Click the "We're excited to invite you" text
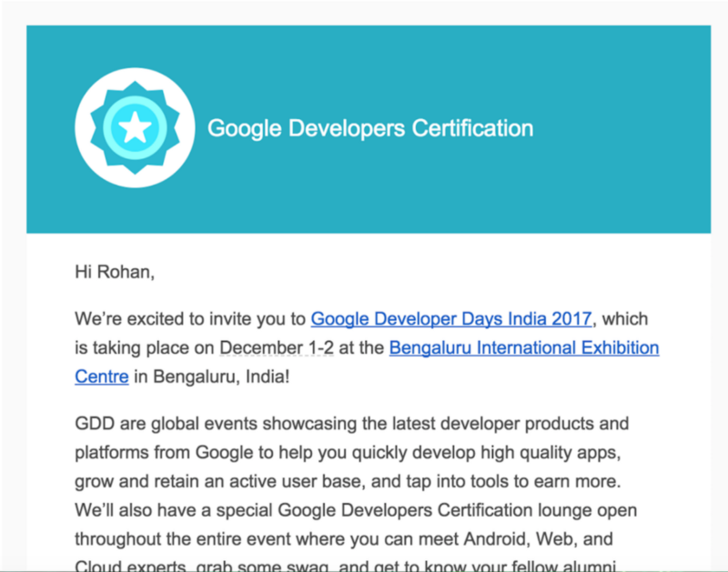 point(182,319)
